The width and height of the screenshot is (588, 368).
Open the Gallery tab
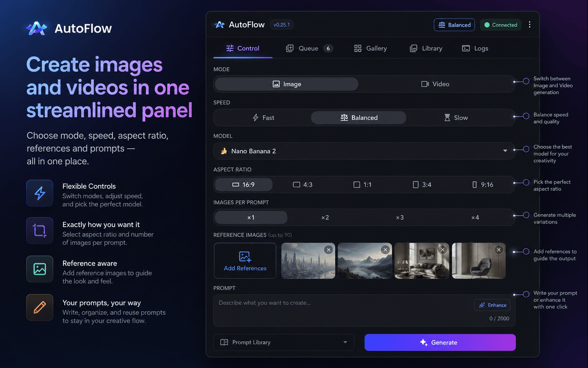click(370, 48)
